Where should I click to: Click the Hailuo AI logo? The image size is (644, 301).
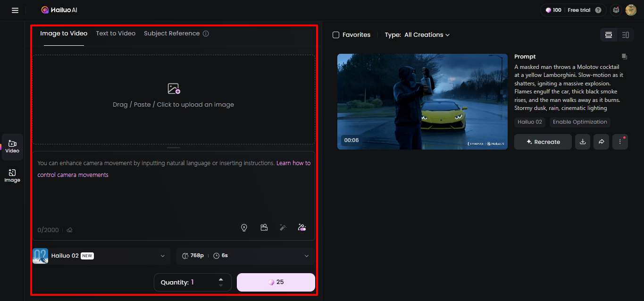coord(58,10)
